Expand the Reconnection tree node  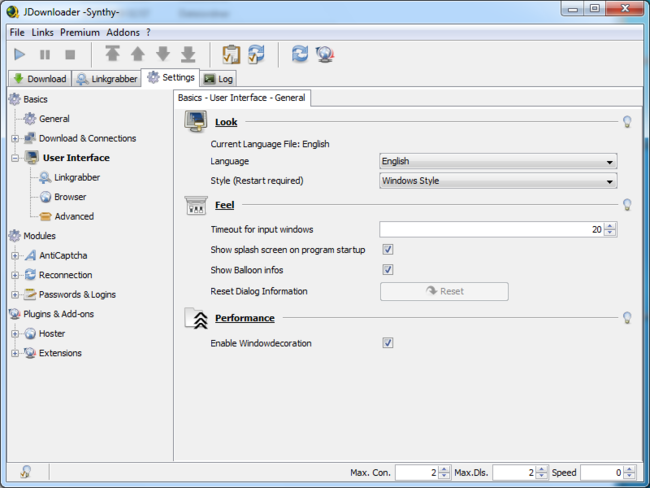(x=15, y=275)
